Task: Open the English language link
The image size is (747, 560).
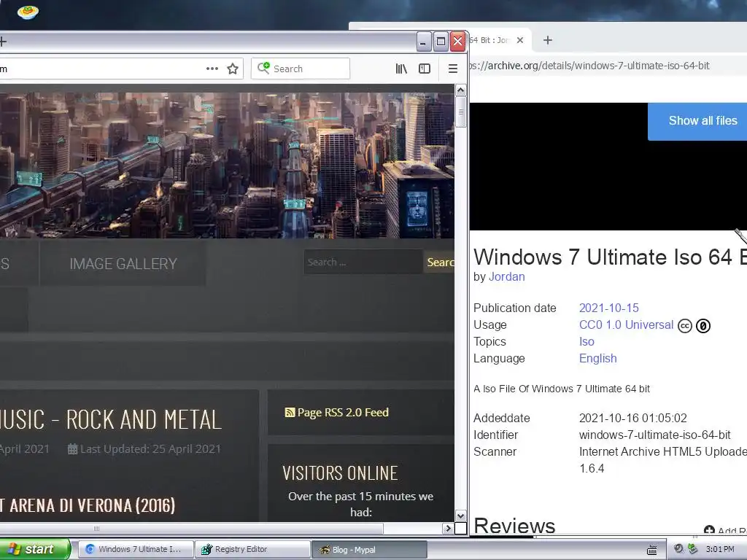Action: tap(598, 359)
